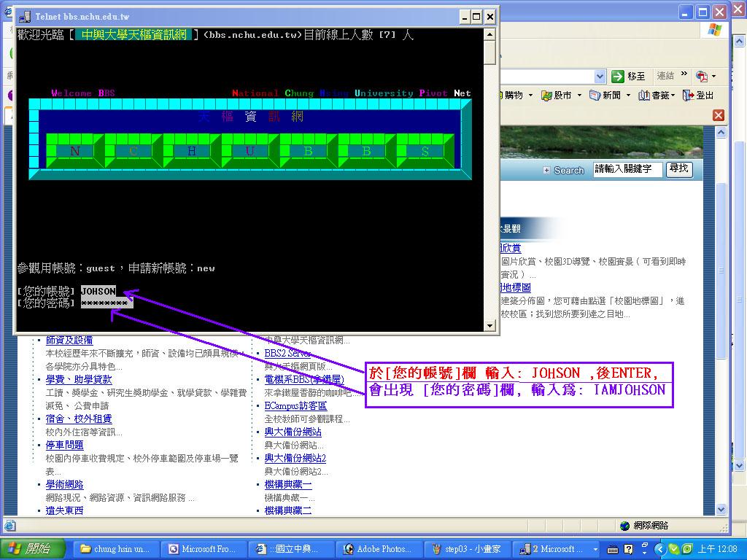Open the 機構典藏二 link
Screen dimensions: 747x560
tap(287, 510)
